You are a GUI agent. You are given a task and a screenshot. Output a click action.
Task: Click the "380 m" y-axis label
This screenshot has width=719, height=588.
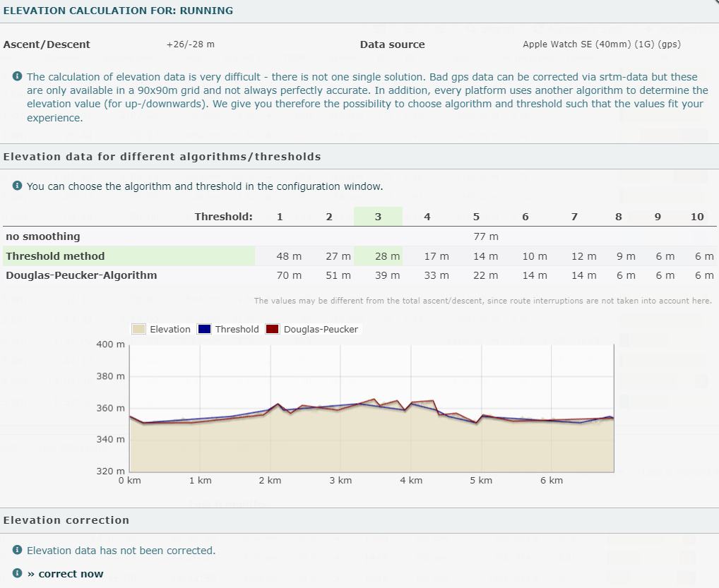coord(110,376)
